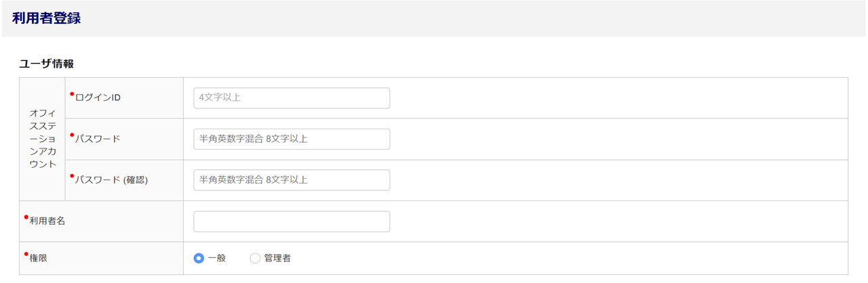Click red required dot beside 権限
This screenshot has width=868, height=283.
[26, 253]
